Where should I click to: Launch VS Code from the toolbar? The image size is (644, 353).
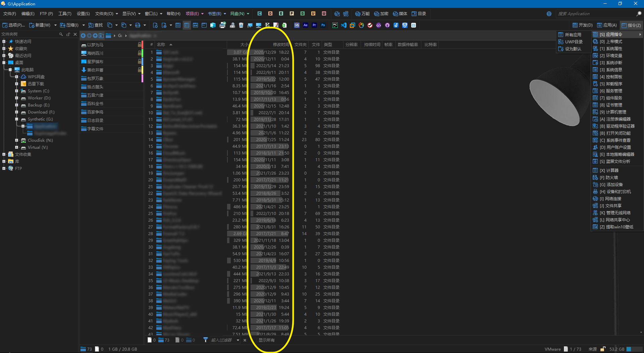(x=344, y=25)
